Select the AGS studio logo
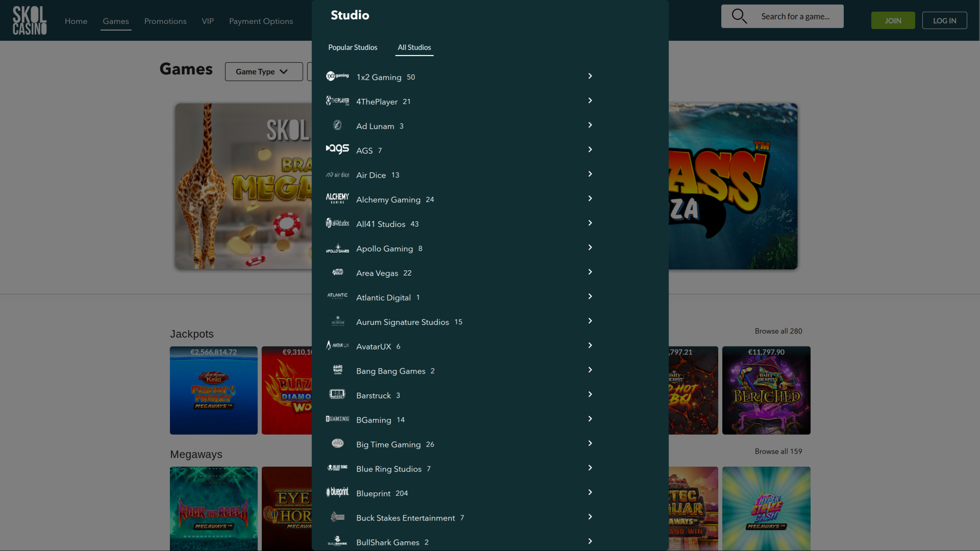 click(x=337, y=149)
